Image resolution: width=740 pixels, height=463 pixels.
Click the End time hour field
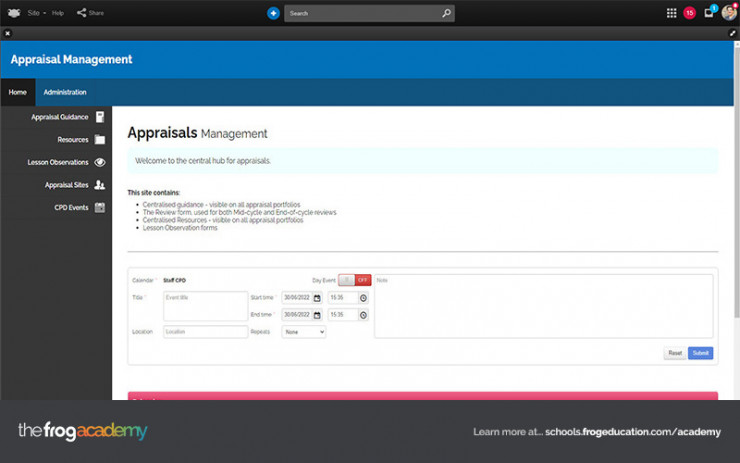click(x=342, y=315)
